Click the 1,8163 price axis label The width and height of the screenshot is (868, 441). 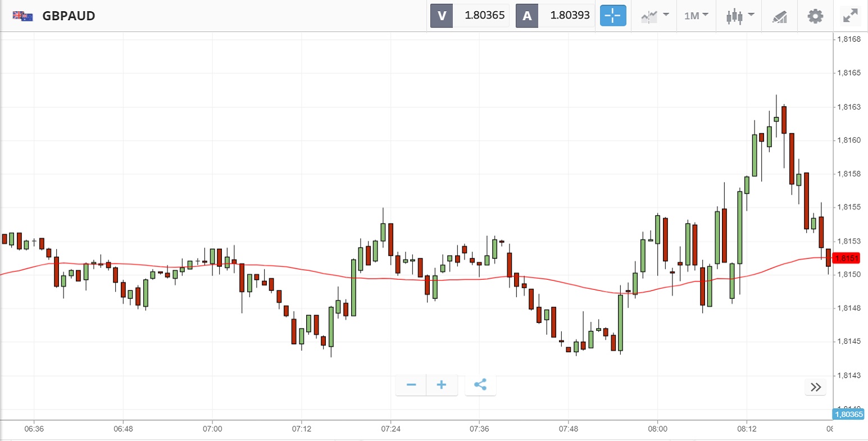pos(849,107)
